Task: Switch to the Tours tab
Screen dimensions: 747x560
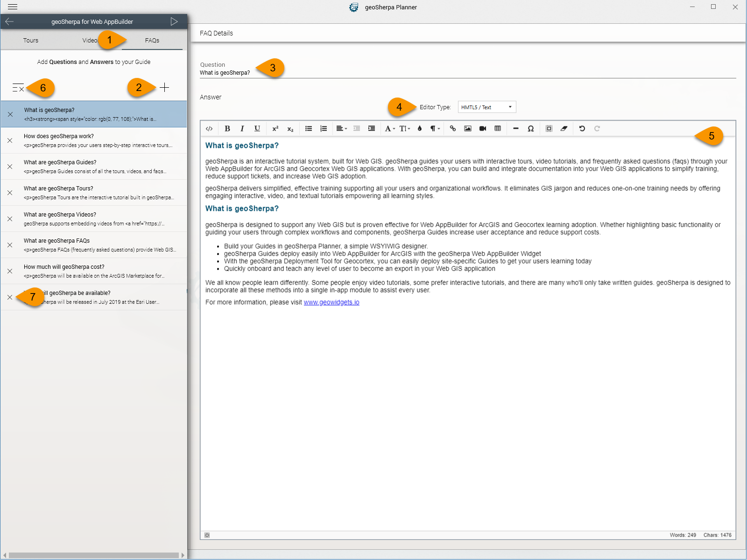Action: tap(31, 41)
